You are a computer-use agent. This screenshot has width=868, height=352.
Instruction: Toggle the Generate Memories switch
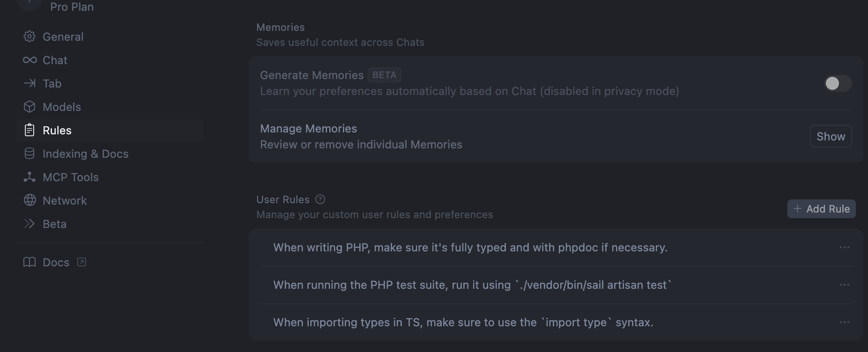[x=838, y=83]
